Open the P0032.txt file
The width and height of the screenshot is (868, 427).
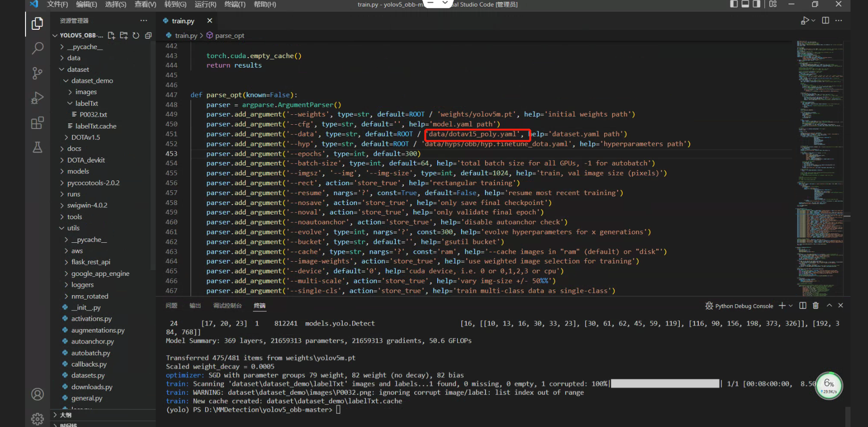coord(94,114)
